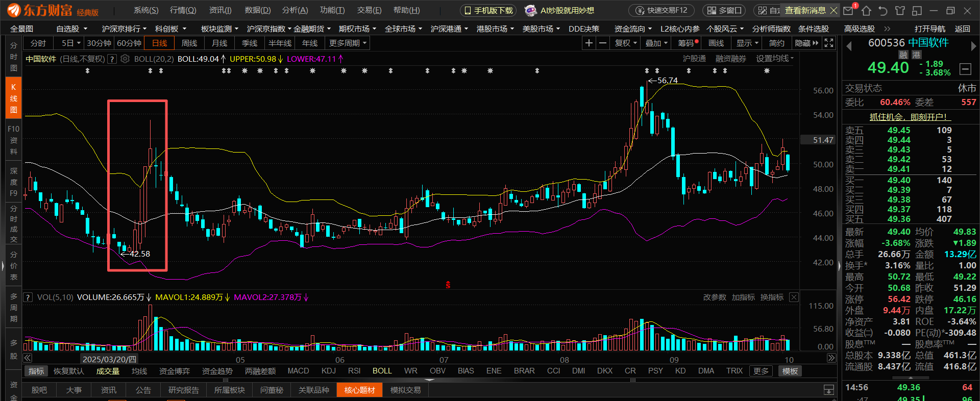Open the skin/theme shirt icon
Image resolution: width=980 pixels, height=401 pixels.
pos(900,10)
